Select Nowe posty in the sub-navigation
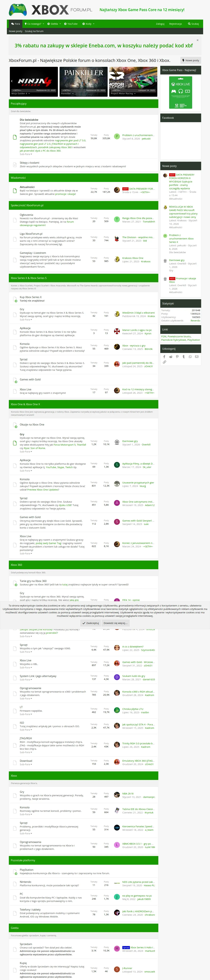This screenshot has height=980, width=210. coord(16,31)
